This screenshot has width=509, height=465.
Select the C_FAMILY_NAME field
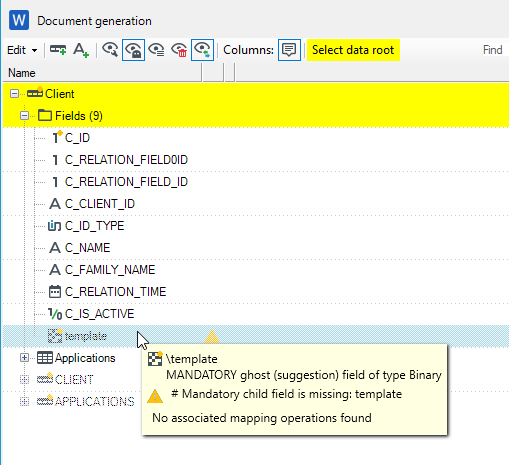(110, 270)
